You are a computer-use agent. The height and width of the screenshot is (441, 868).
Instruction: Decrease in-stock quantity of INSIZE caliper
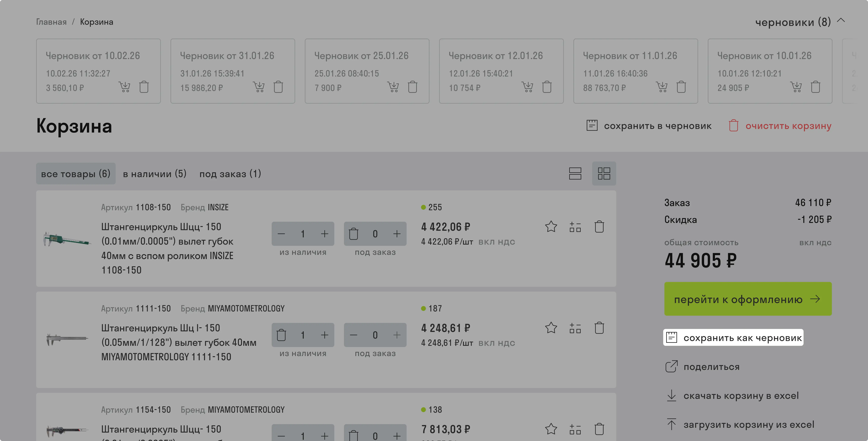[x=281, y=234]
